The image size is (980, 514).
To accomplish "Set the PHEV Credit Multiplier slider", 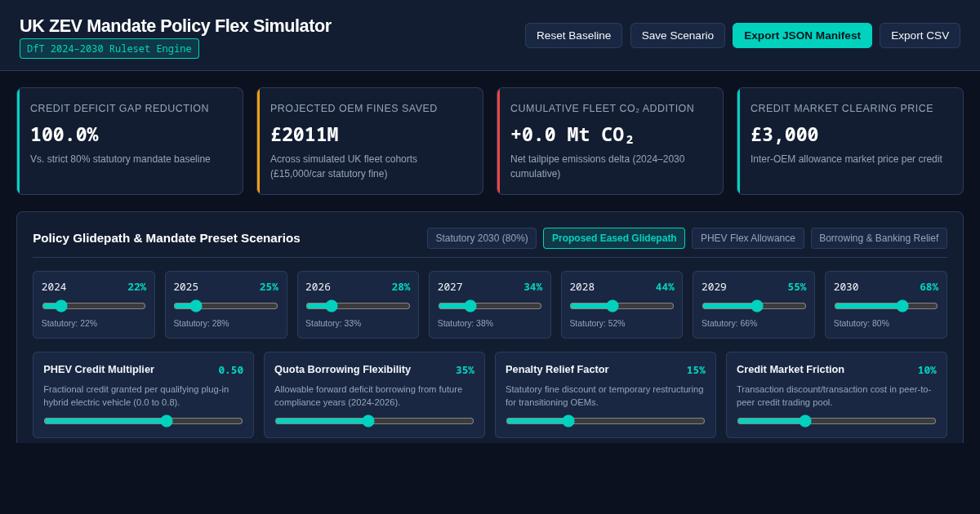I will coord(143,421).
